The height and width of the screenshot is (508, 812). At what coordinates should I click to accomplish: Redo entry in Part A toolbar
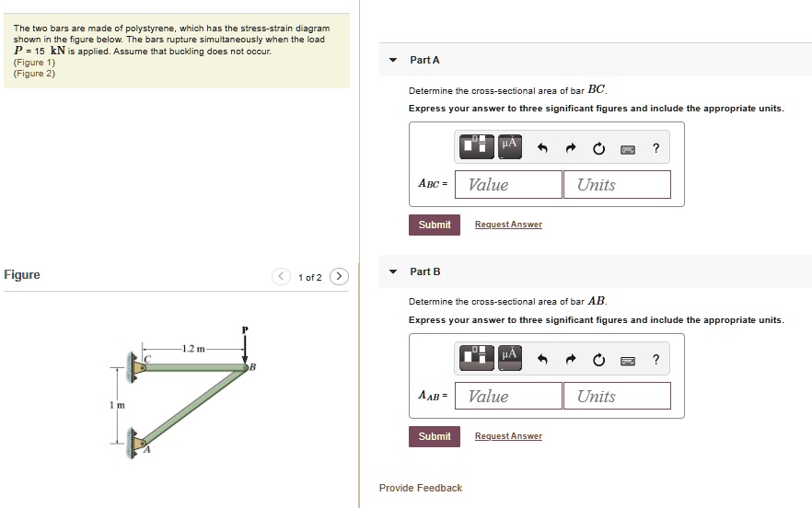coord(571,148)
